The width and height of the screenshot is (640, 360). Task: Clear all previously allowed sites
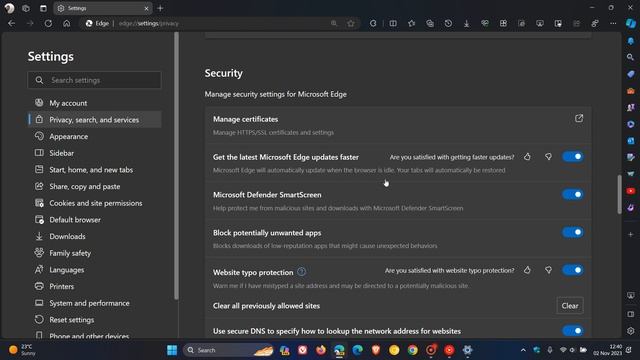point(570,306)
